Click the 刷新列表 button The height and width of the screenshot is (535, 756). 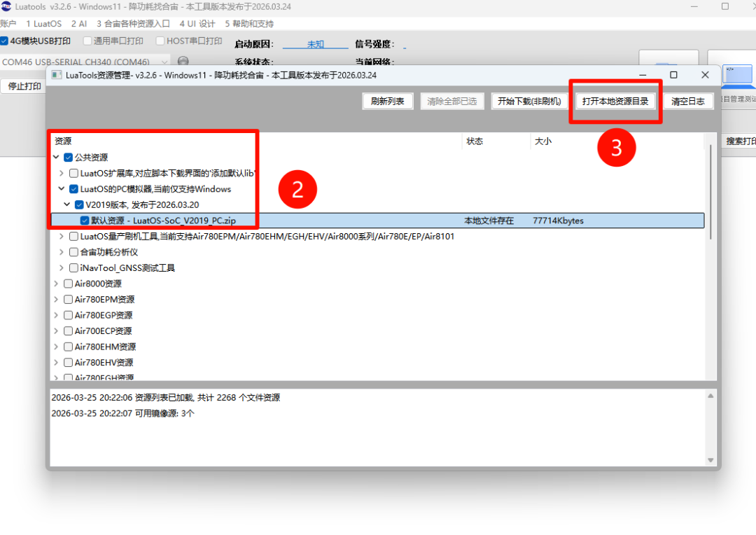pos(388,102)
